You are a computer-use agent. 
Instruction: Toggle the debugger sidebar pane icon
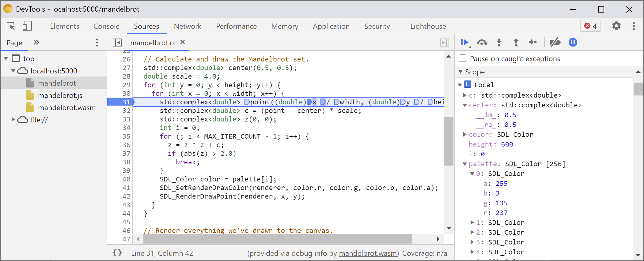tap(444, 43)
